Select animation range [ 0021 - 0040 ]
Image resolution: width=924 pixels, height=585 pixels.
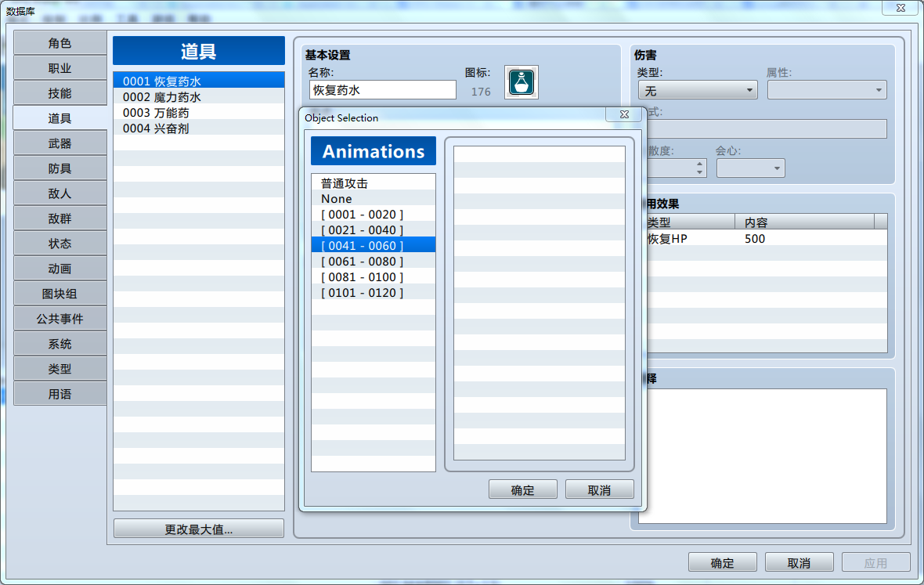373,229
